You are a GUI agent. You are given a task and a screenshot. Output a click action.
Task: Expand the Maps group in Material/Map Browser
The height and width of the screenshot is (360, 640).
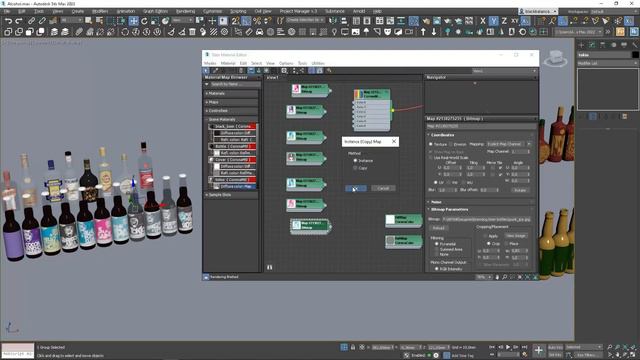coord(231,102)
